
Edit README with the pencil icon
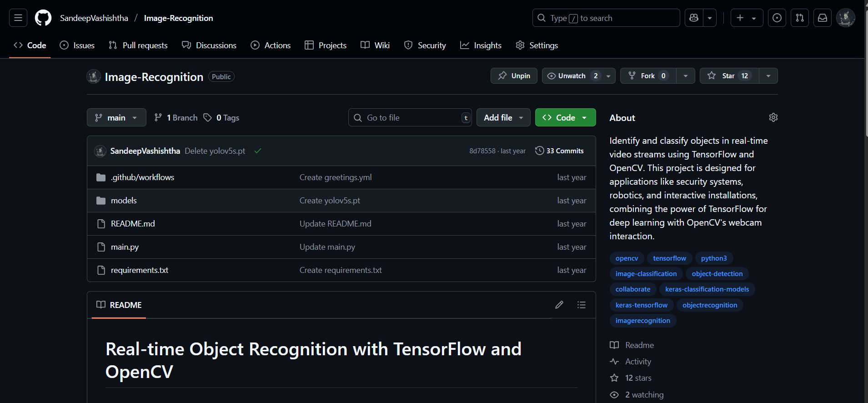point(559,305)
